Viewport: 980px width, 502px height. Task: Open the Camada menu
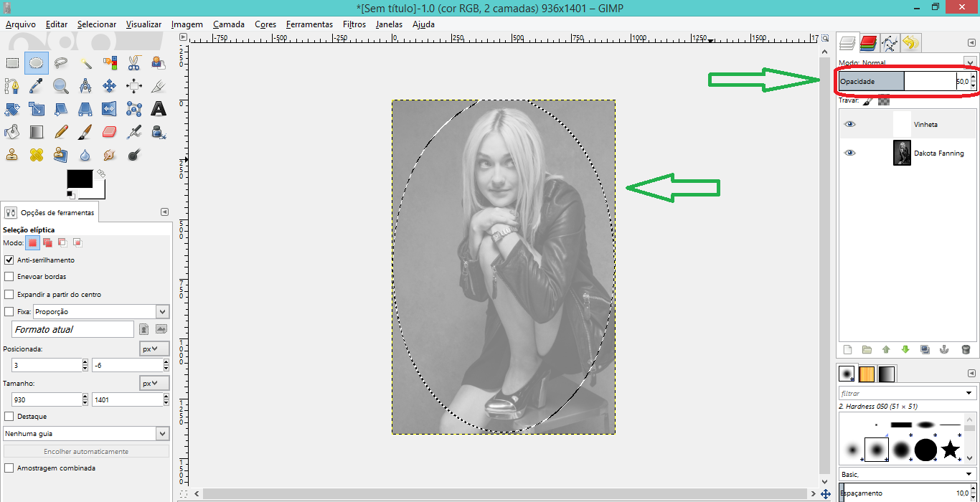point(229,24)
